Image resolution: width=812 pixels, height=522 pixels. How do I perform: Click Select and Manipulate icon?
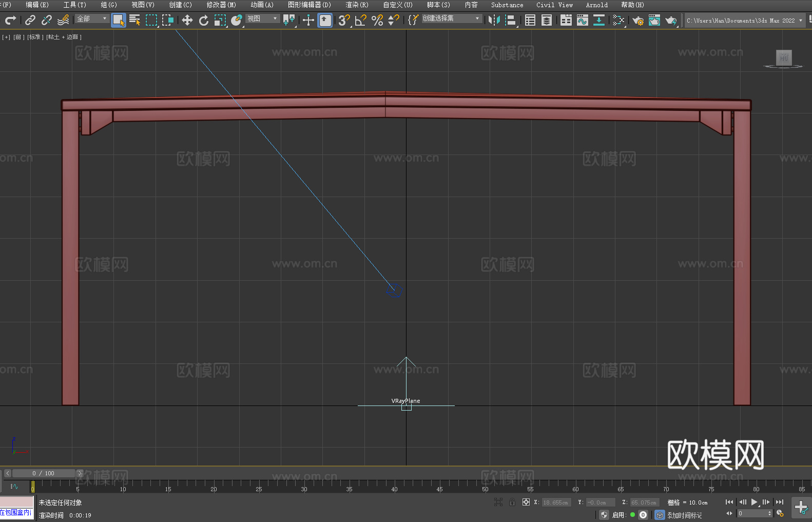308,20
